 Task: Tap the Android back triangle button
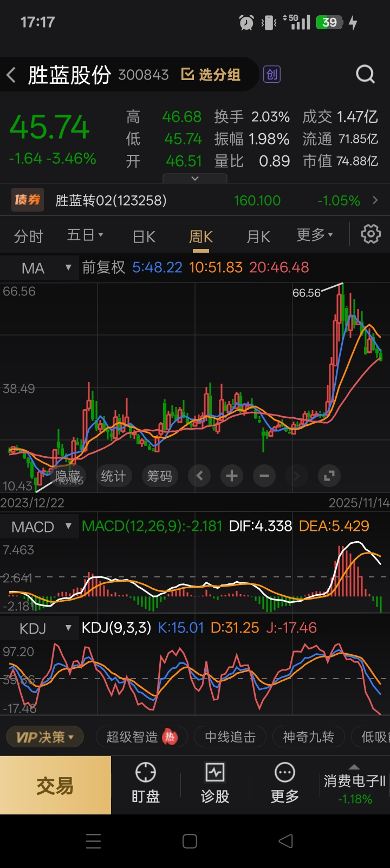285,841
